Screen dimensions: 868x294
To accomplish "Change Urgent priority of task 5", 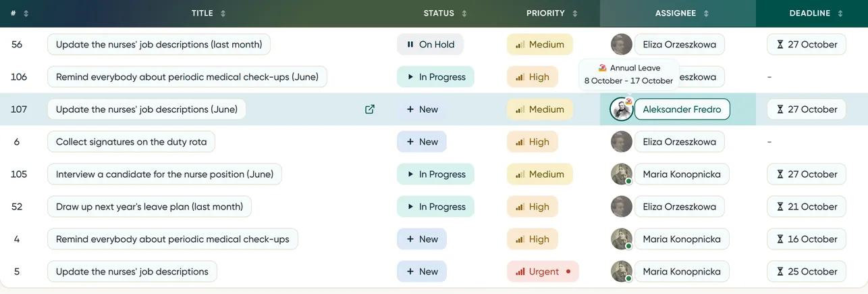I will [x=543, y=272].
